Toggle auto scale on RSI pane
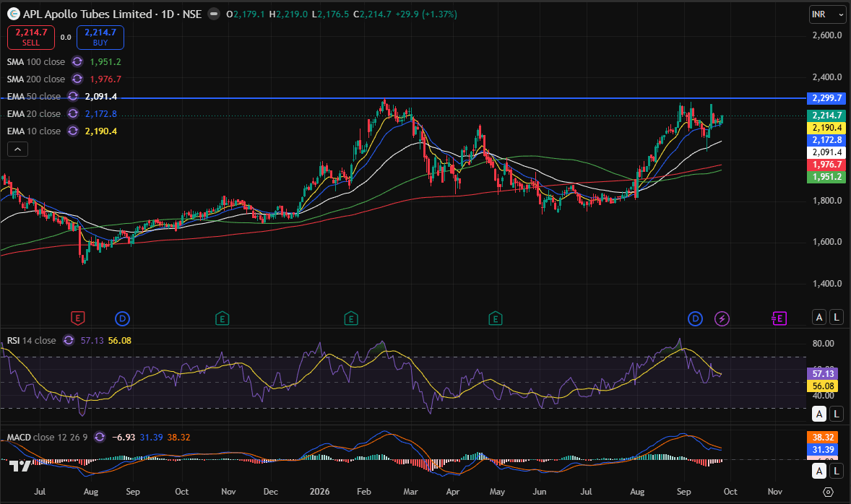Screen dimensions: 851x504 [x=819, y=414]
